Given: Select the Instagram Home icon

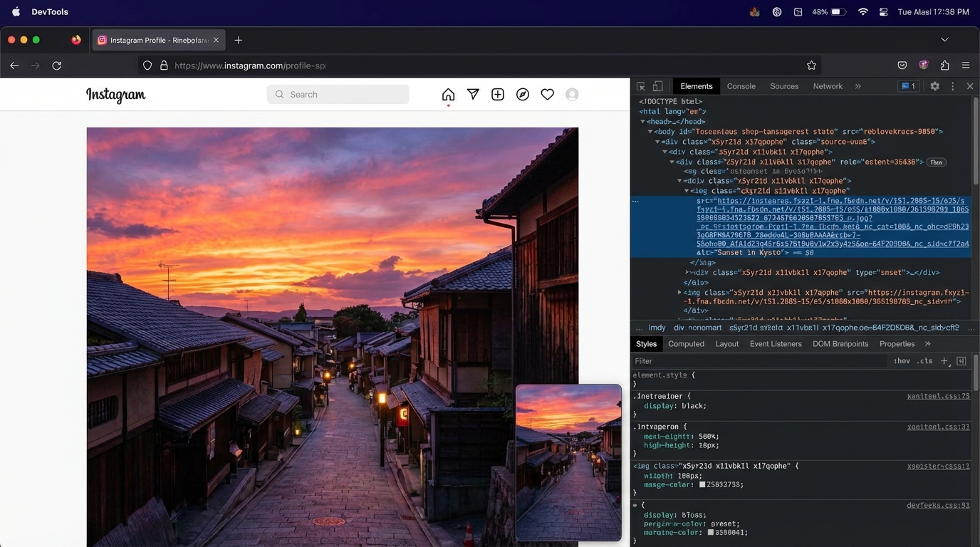Looking at the screenshot, I should (x=447, y=93).
